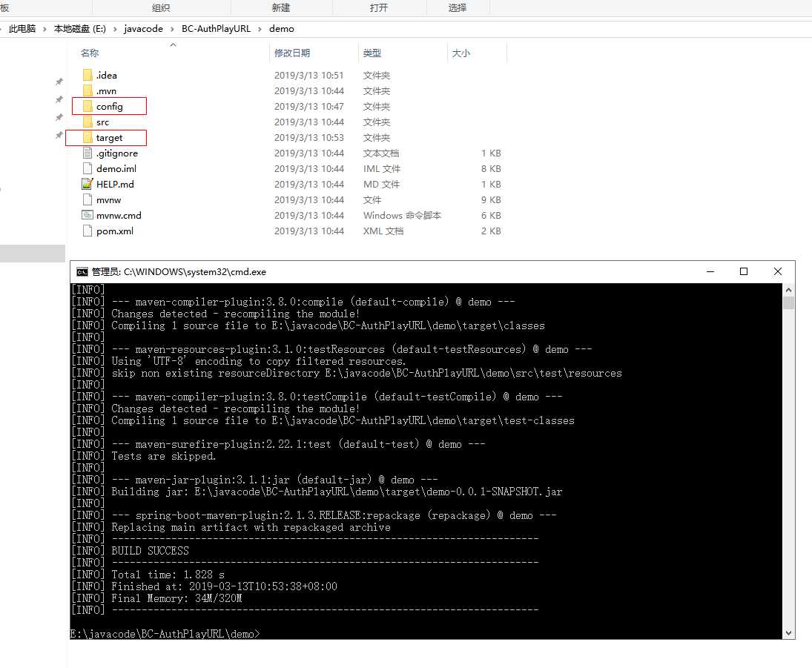Click the cmd.exe window title bar text
Screen dimensions: 812x668
click(179, 272)
